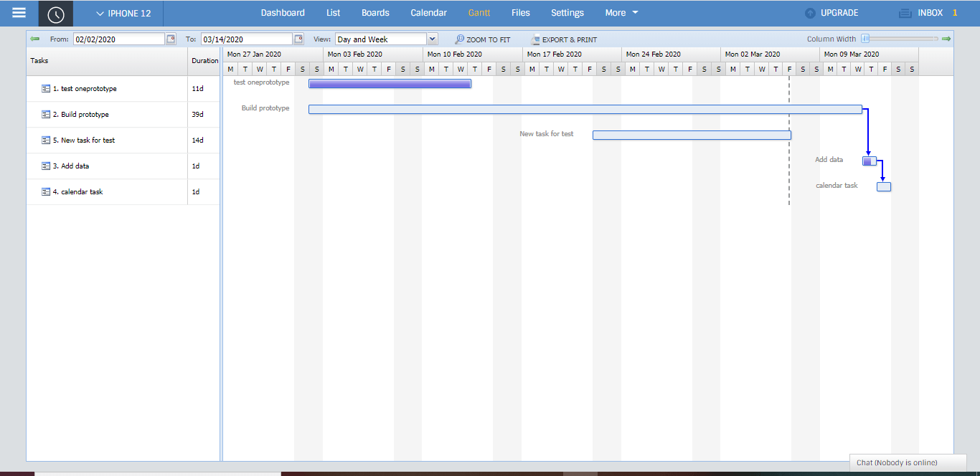Click the Mon 27 Jan 2020 week header

pyautogui.click(x=273, y=54)
